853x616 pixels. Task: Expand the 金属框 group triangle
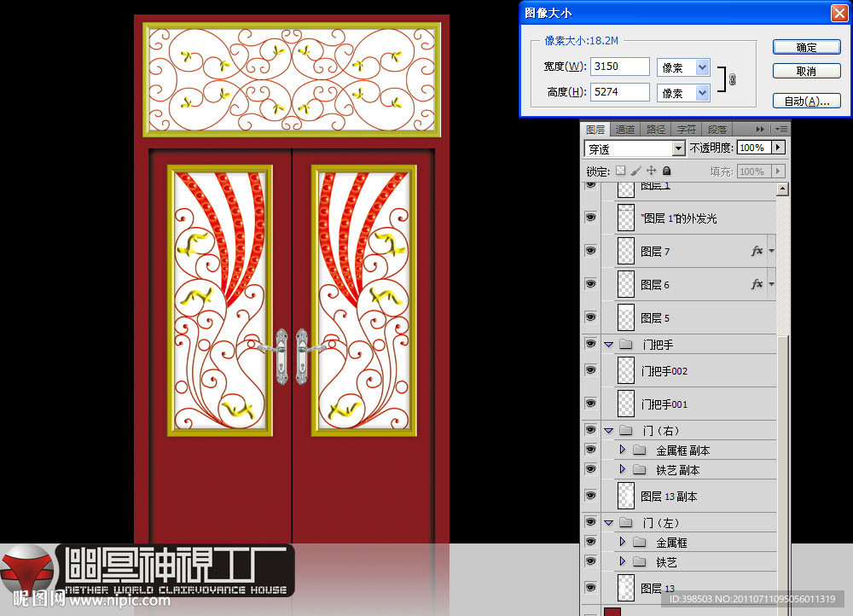click(623, 542)
